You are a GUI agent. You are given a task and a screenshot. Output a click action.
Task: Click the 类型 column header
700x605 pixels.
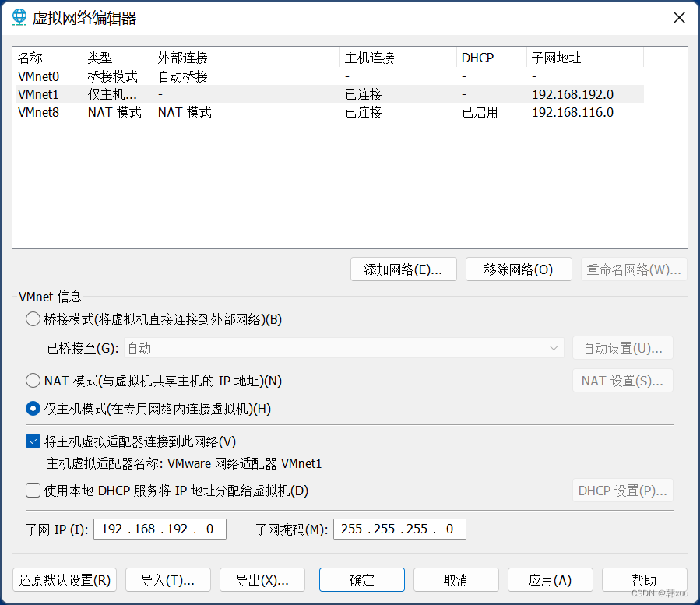tap(118, 58)
